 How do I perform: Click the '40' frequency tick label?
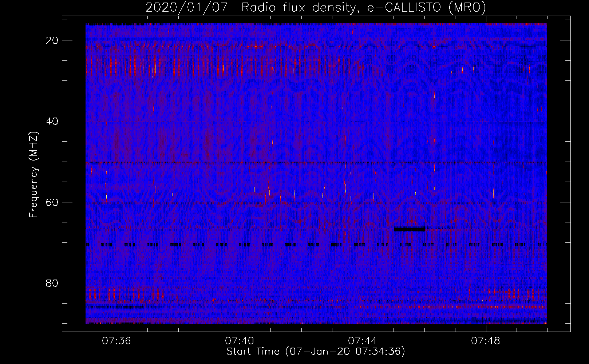click(52, 121)
